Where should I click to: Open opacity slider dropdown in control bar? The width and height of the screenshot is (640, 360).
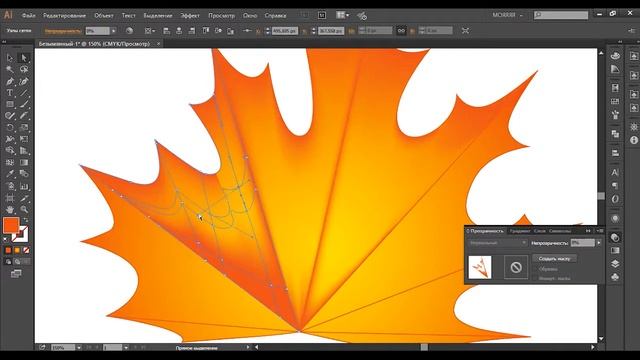(113, 31)
